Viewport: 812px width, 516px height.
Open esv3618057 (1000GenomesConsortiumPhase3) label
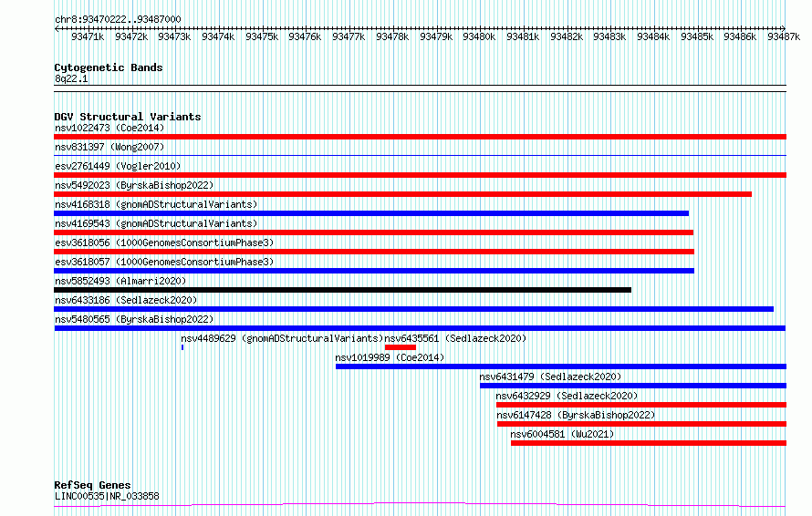click(x=164, y=262)
